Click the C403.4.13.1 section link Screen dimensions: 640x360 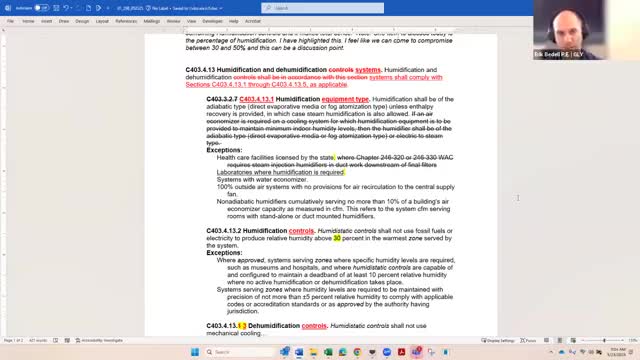(x=257, y=99)
